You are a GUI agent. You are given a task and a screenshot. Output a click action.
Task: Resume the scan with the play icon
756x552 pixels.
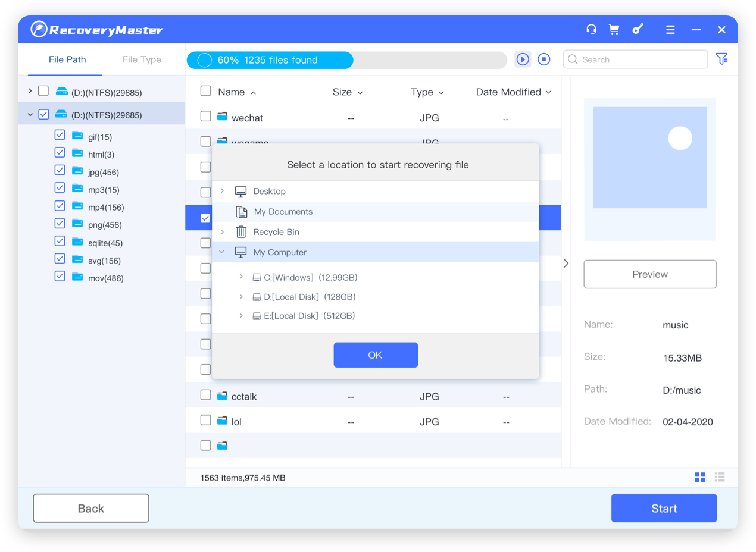click(x=523, y=59)
